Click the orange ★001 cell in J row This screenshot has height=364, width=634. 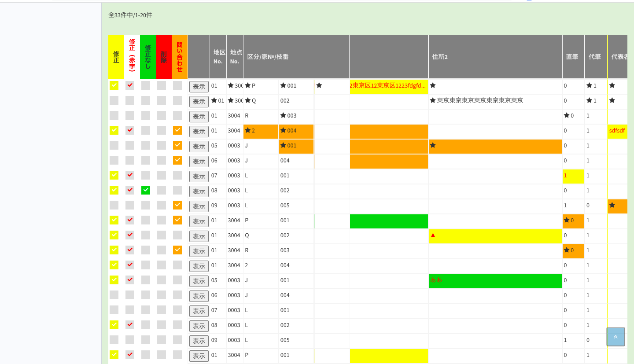click(296, 146)
